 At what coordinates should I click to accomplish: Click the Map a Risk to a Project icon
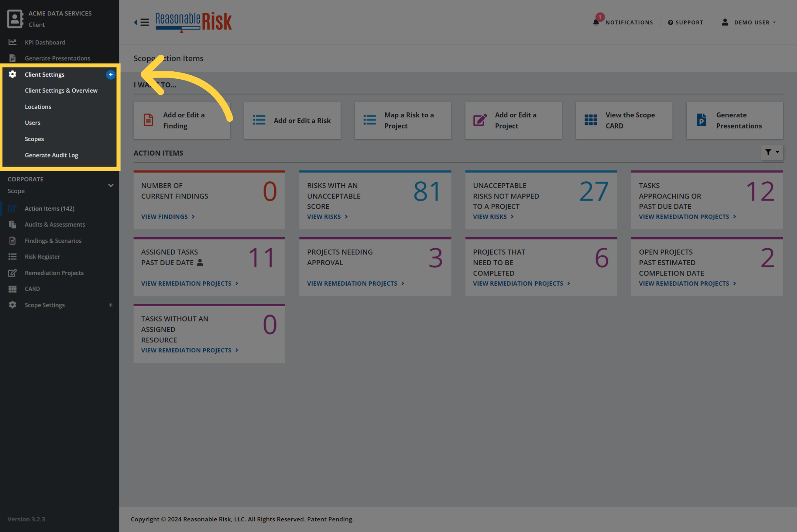(x=370, y=120)
